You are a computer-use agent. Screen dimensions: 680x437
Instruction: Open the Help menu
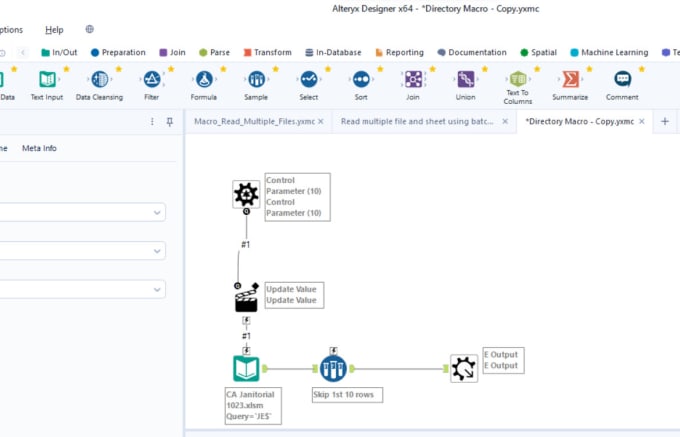tap(54, 30)
